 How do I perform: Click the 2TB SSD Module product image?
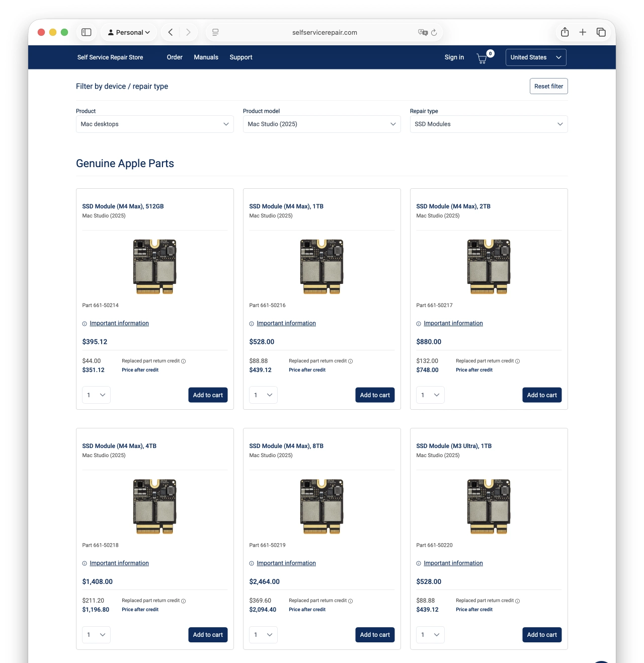[489, 266]
